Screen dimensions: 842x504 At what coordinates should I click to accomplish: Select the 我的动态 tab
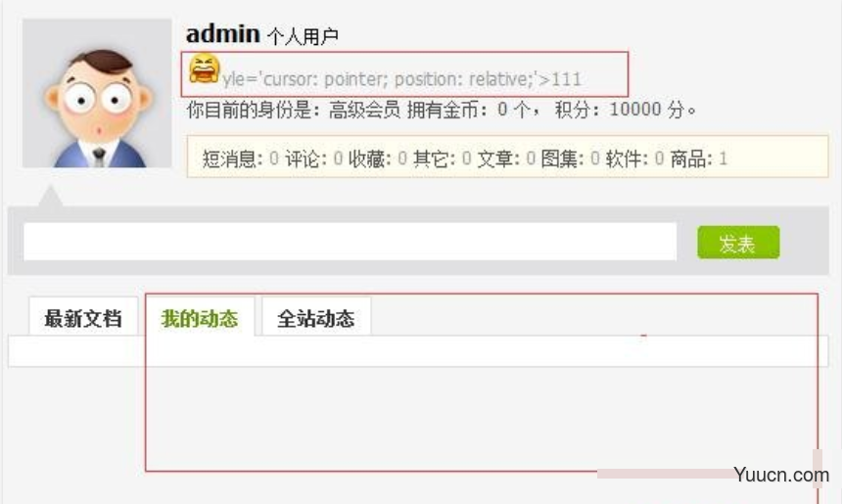coord(200,317)
